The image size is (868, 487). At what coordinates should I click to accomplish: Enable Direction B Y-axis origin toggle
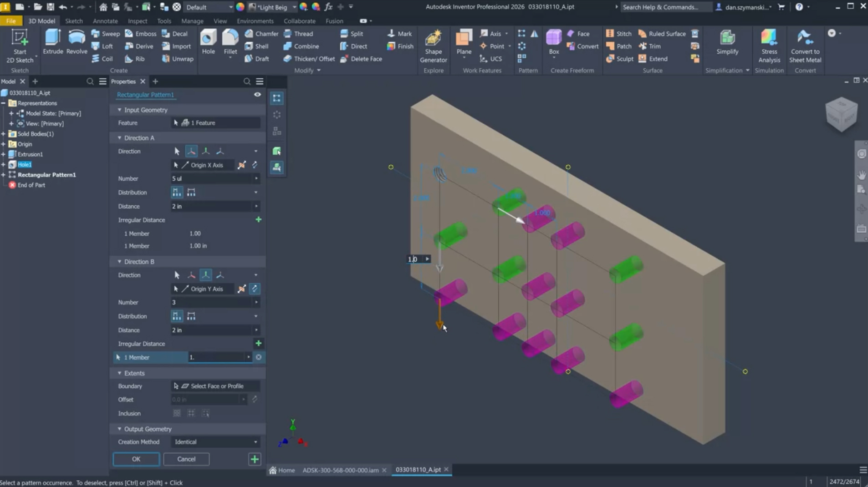[x=206, y=275]
